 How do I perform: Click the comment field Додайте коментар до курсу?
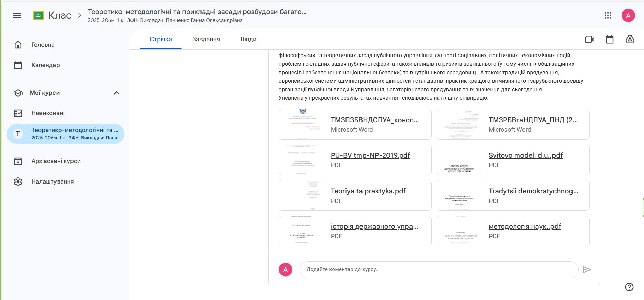click(x=438, y=270)
